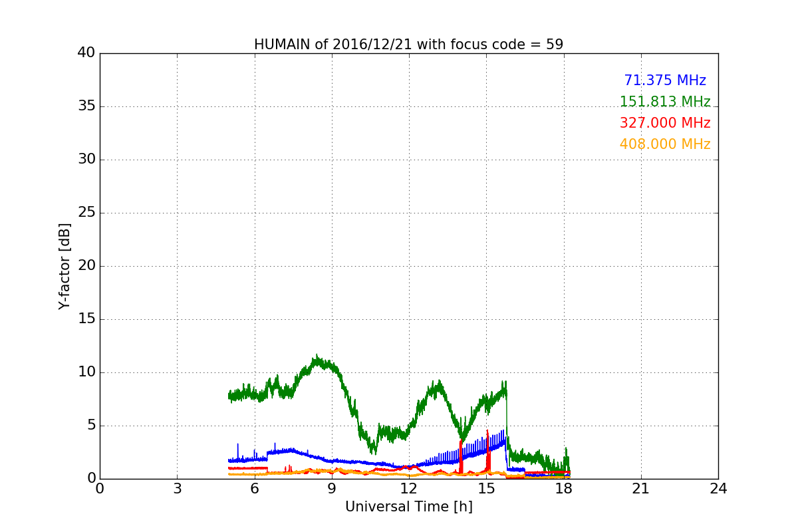The width and height of the screenshot is (798, 532).
Task: Click y-axis tick label 5
Action: pos(90,426)
